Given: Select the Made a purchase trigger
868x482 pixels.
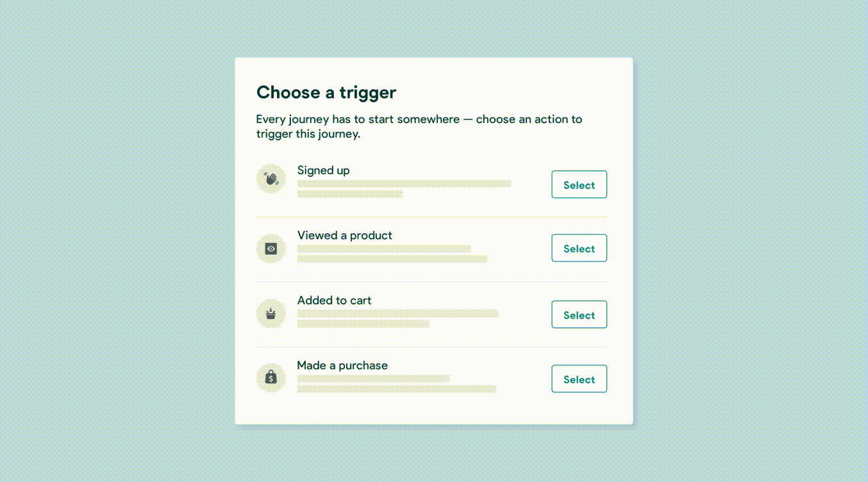Looking at the screenshot, I should coord(579,379).
